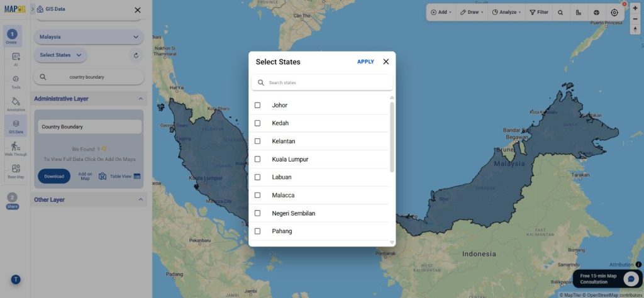This screenshot has width=644, height=298.
Task: Click the Country Boundary layer field
Action: [90, 127]
